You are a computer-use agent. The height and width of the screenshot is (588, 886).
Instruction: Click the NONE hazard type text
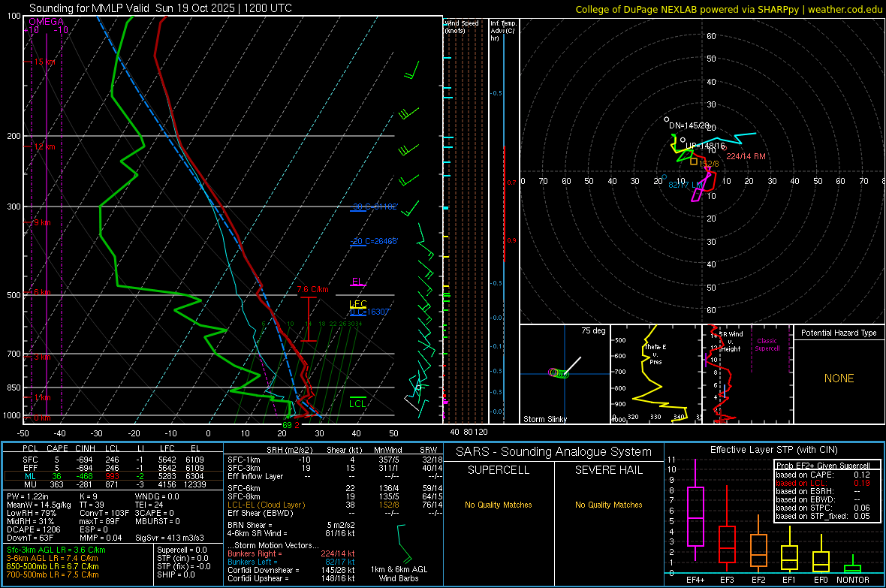click(x=839, y=378)
